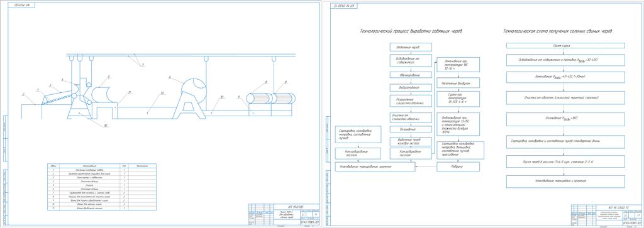Viewport: 644px width, 228px height.
Task: Select the "Охлаждение t воды=18С" box
Action: (x=565, y=119)
